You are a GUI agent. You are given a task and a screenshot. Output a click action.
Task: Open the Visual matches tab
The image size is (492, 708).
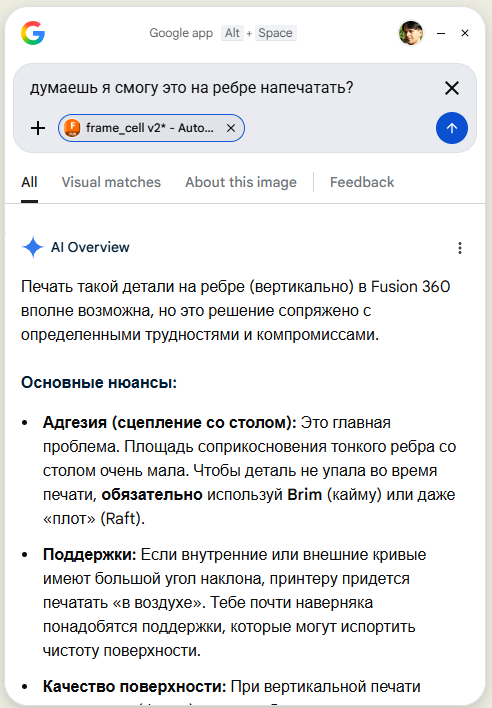pyautogui.click(x=111, y=182)
